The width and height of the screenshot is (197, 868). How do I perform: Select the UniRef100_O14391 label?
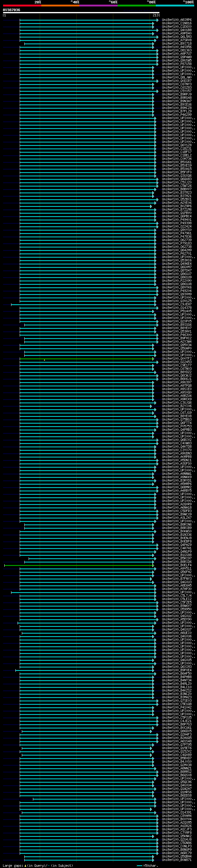[177, 812]
